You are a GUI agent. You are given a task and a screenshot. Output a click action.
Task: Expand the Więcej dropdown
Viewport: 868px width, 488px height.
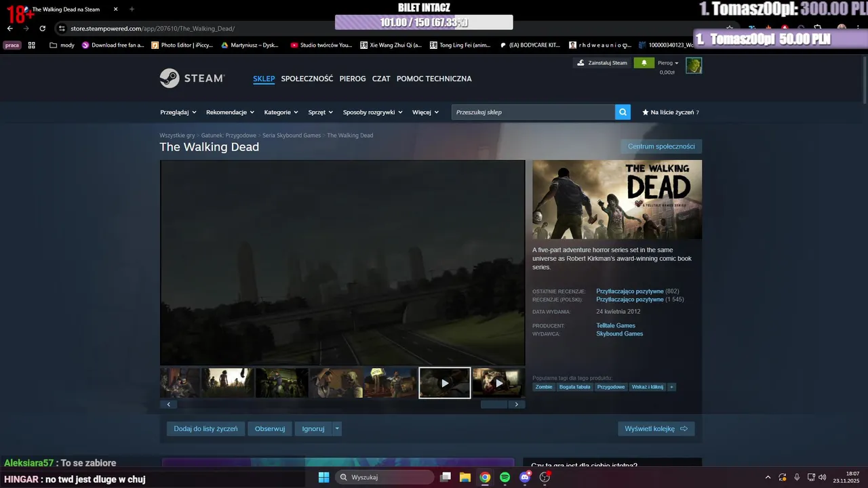426,112
